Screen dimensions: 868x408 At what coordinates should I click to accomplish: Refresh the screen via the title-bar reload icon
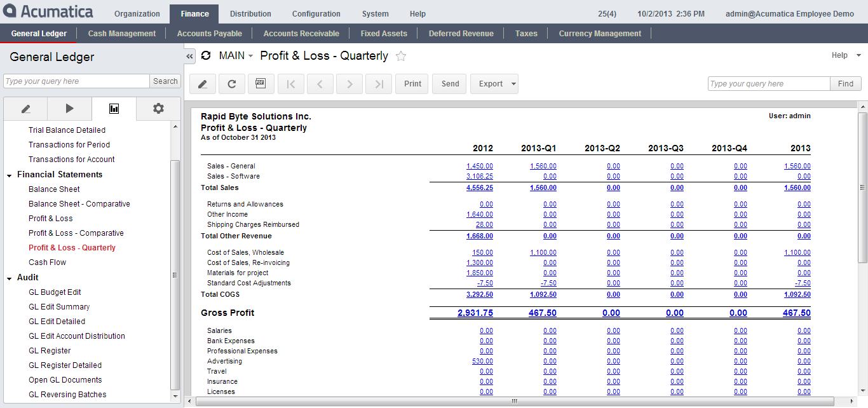[x=206, y=56]
